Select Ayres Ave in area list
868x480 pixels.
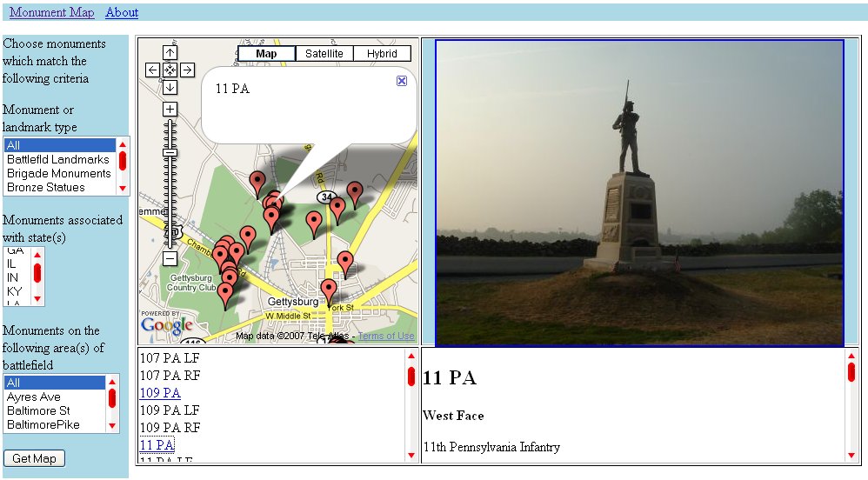(55, 397)
